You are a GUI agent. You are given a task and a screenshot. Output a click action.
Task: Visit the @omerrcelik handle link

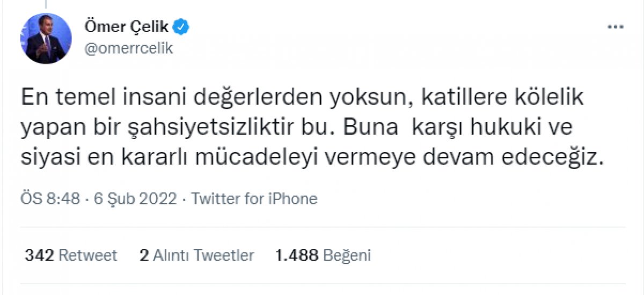click(129, 48)
